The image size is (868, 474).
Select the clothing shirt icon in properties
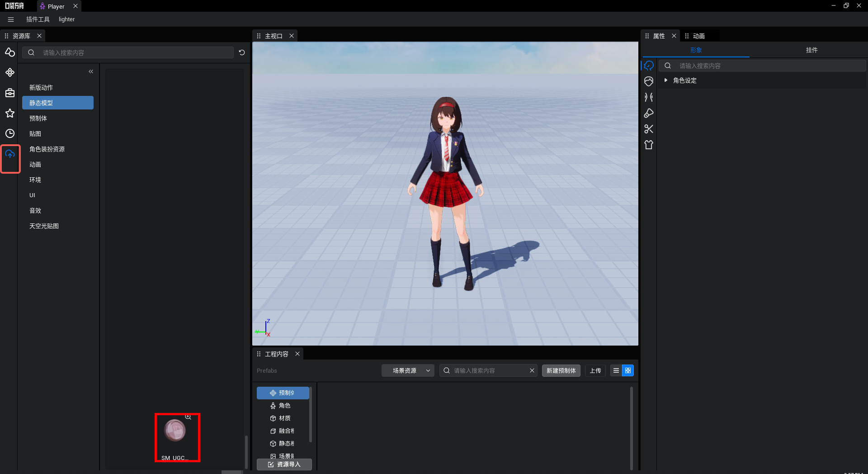649,145
